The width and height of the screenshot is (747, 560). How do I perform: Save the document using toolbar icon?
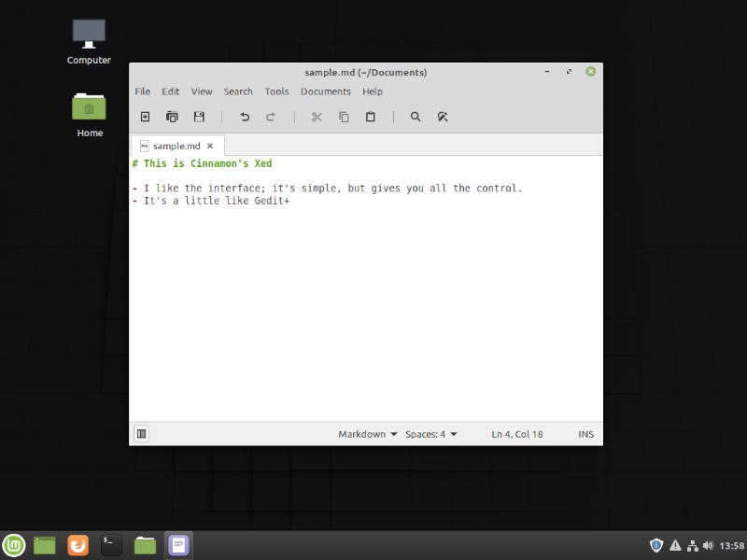point(199,117)
